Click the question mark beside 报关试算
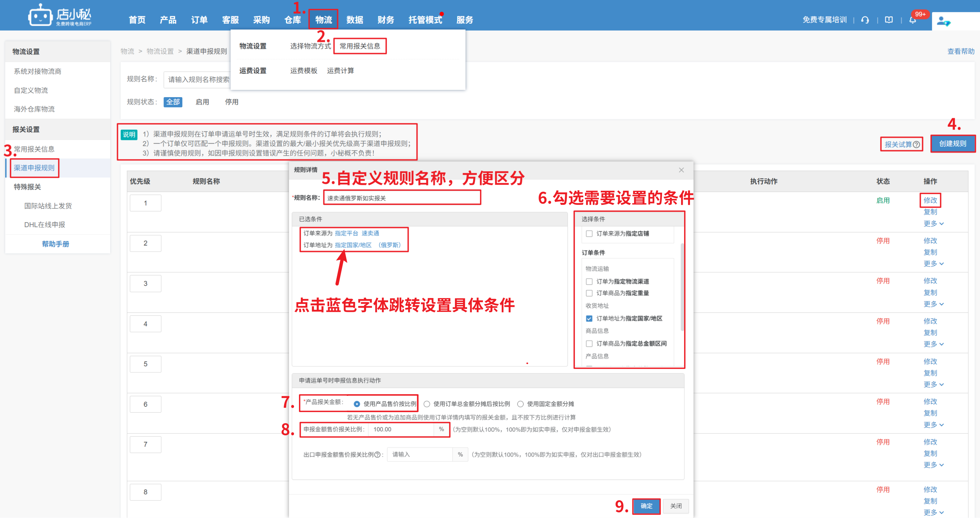 pos(917,145)
